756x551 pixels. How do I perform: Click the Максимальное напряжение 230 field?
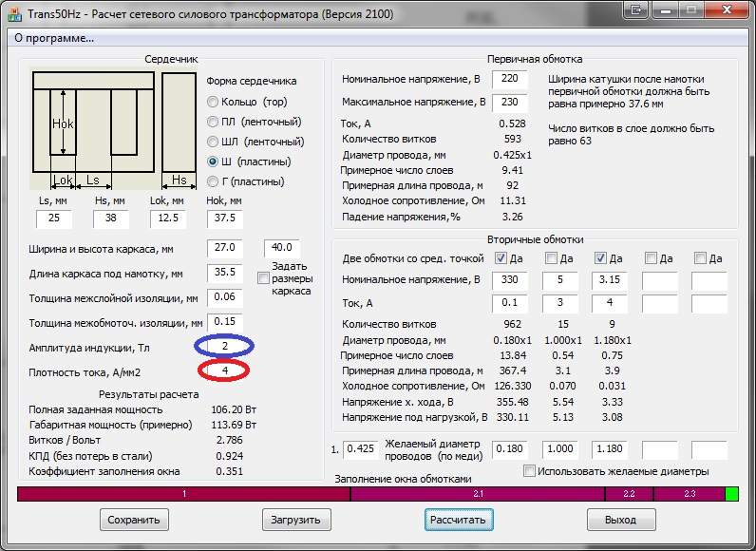[510, 102]
